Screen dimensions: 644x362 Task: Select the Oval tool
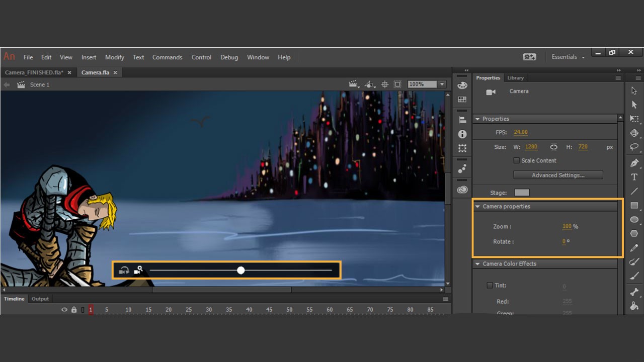[634, 220]
